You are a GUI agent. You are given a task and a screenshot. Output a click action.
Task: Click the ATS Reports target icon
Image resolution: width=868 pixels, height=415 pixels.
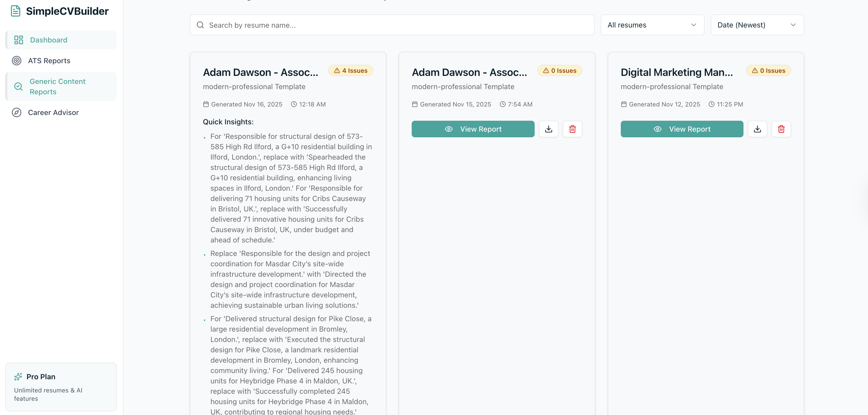[17, 61]
